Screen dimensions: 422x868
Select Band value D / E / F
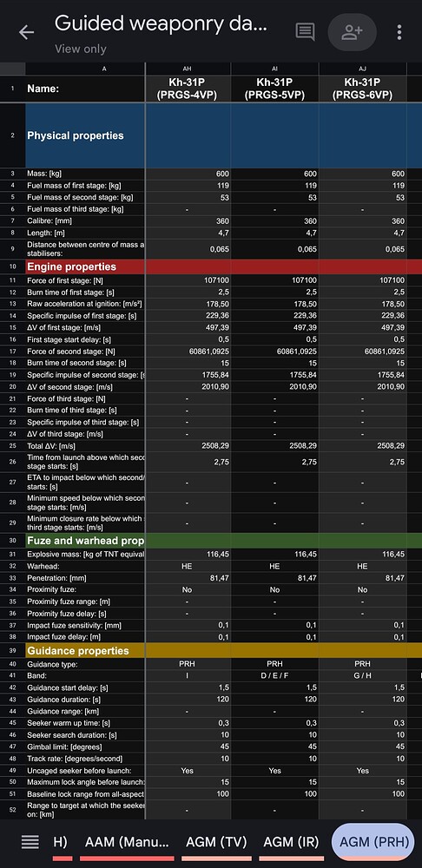click(x=274, y=676)
